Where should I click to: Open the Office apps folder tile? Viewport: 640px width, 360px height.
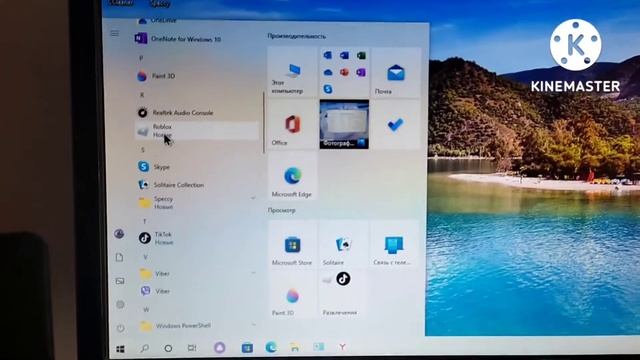coord(344,72)
